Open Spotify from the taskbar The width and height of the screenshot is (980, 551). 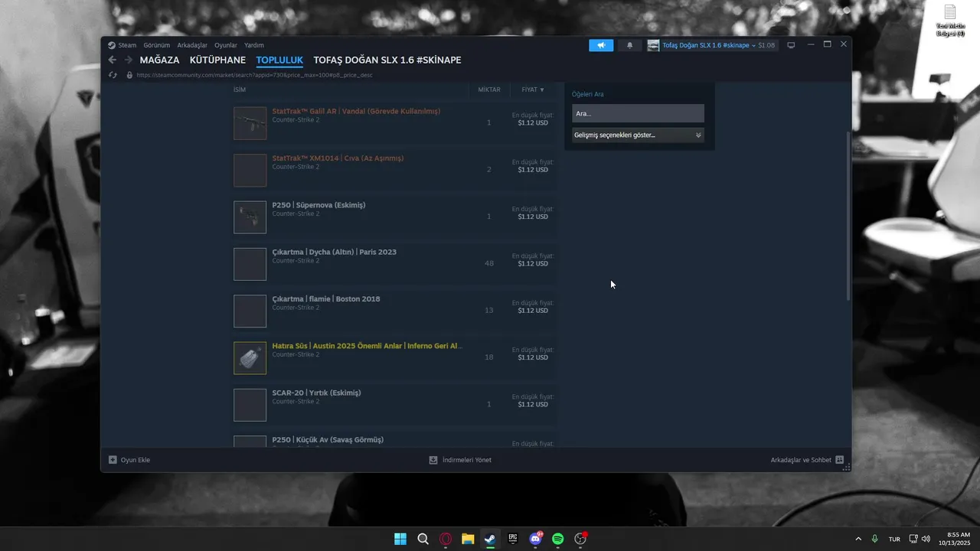point(558,539)
